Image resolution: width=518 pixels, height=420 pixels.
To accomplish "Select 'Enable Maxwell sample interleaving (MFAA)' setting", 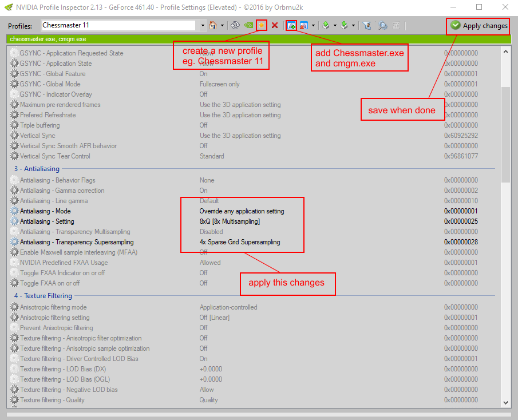I will point(78,252).
